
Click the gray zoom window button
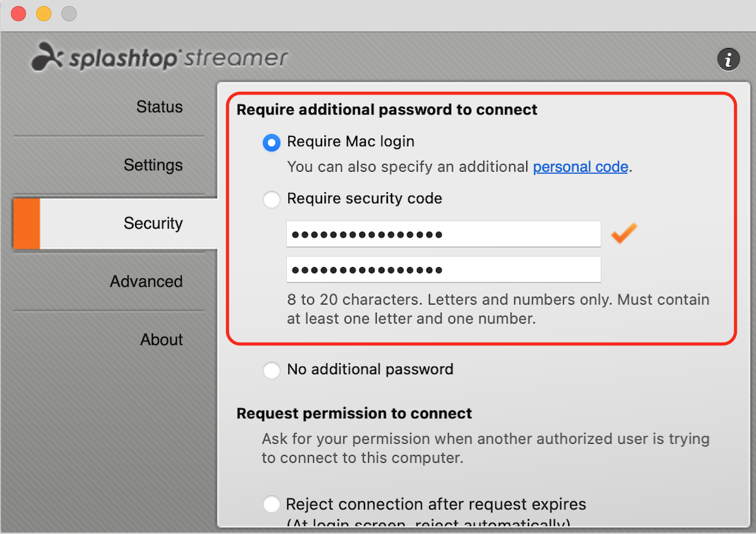tap(68, 13)
